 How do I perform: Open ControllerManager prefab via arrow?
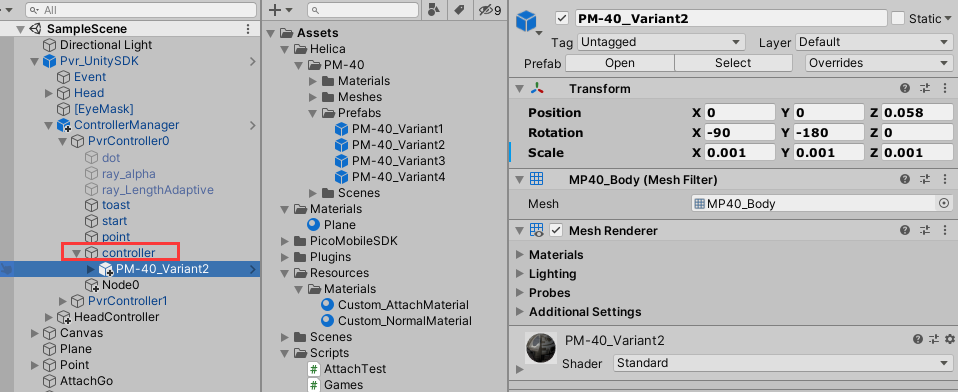(x=253, y=125)
